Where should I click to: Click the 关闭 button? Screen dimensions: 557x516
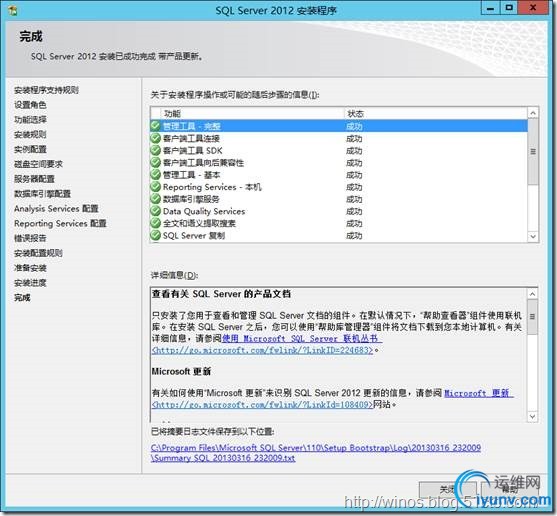pos(448,490)
